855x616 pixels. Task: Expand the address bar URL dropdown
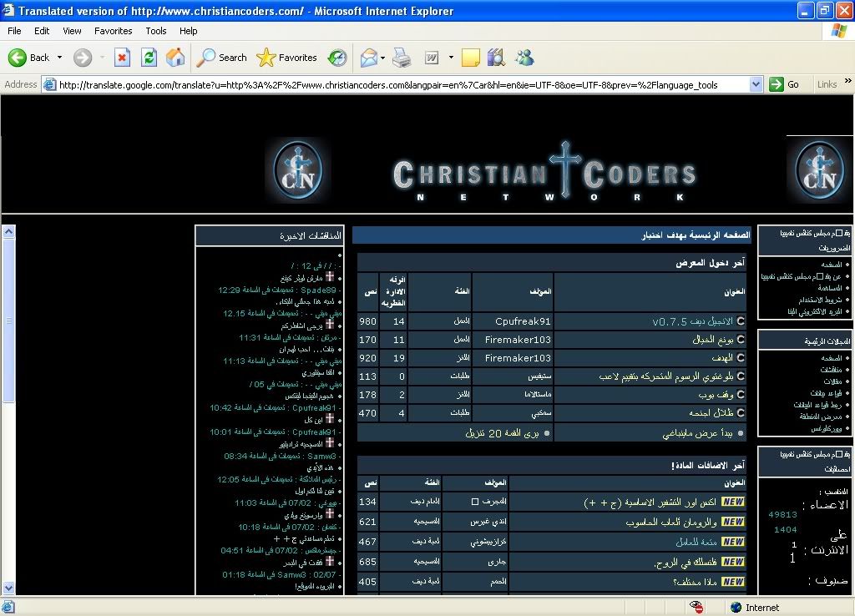(x=756, y=84)
